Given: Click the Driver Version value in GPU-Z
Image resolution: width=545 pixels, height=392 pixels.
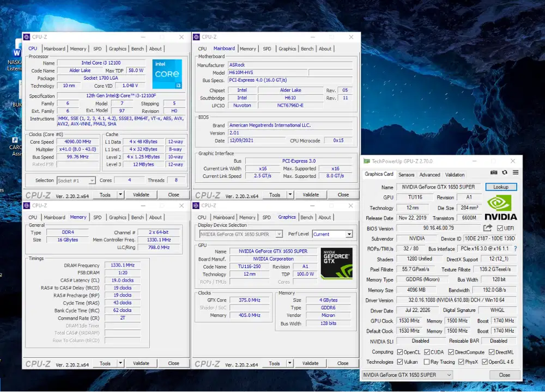Looking at the screenshot, I should click(456, 300).
